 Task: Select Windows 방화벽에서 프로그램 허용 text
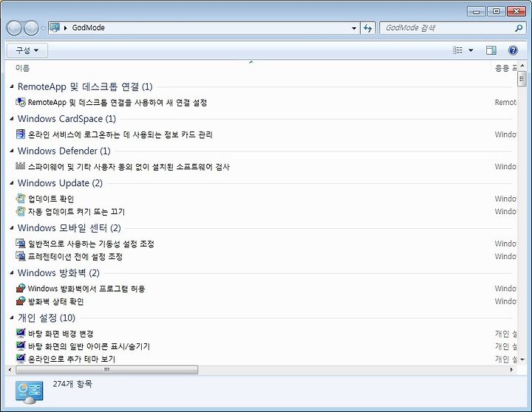(x=86, y=289)
